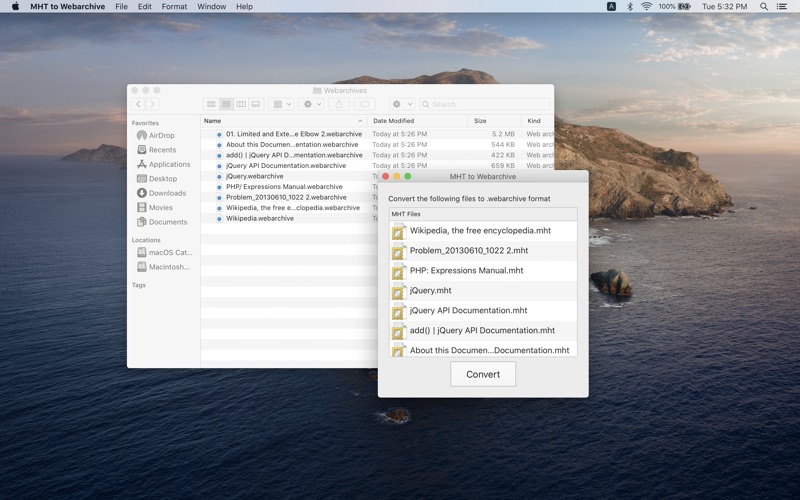The height and width of the screenshot is (500, 800).
Task: Click file icon beside PHP: Expressions Manual.mht
Action: 398,271
